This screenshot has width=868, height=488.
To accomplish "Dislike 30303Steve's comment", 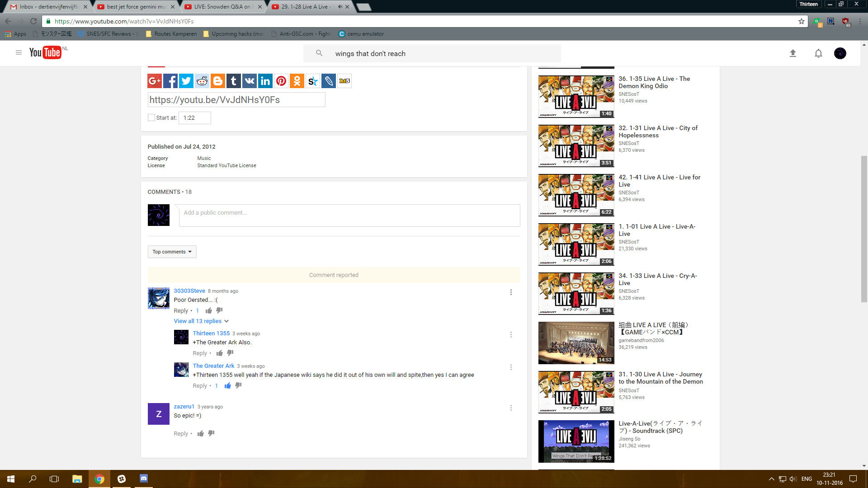I will tap(219, 310).
